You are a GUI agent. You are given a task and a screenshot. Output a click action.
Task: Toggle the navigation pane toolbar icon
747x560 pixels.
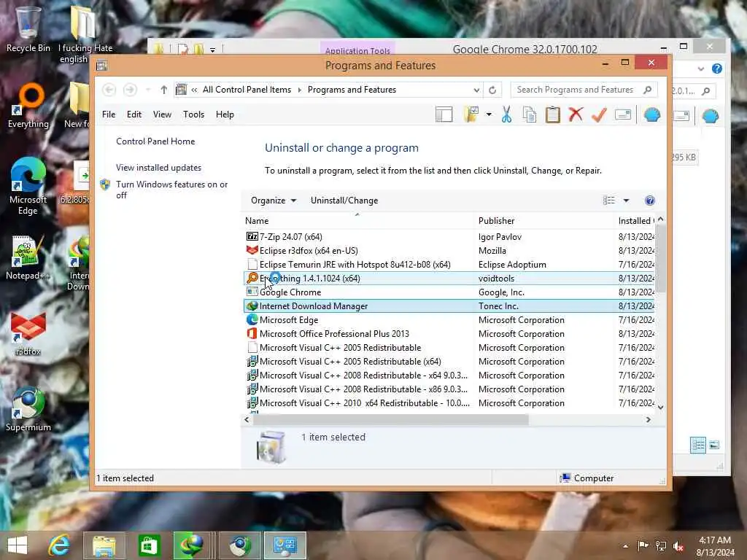444,114
